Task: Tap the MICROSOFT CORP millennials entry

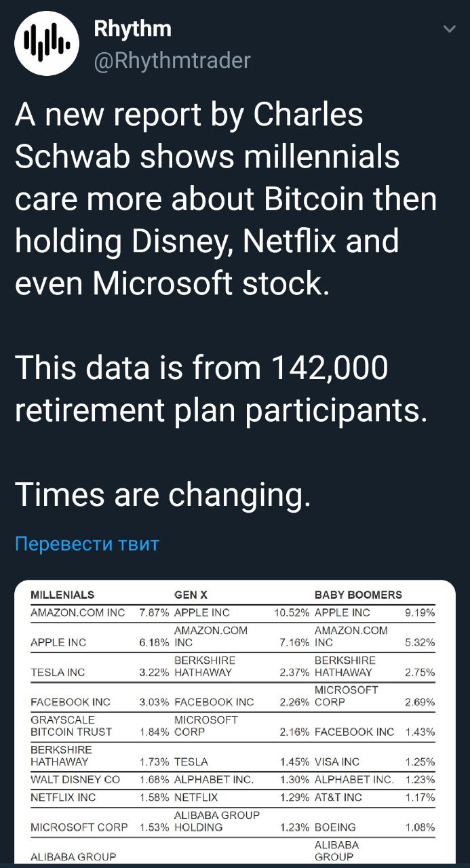Action: click(x=79, y=827)
